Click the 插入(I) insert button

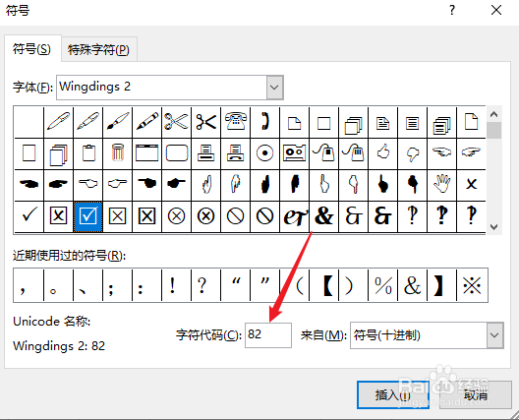(x=393, y=394)
